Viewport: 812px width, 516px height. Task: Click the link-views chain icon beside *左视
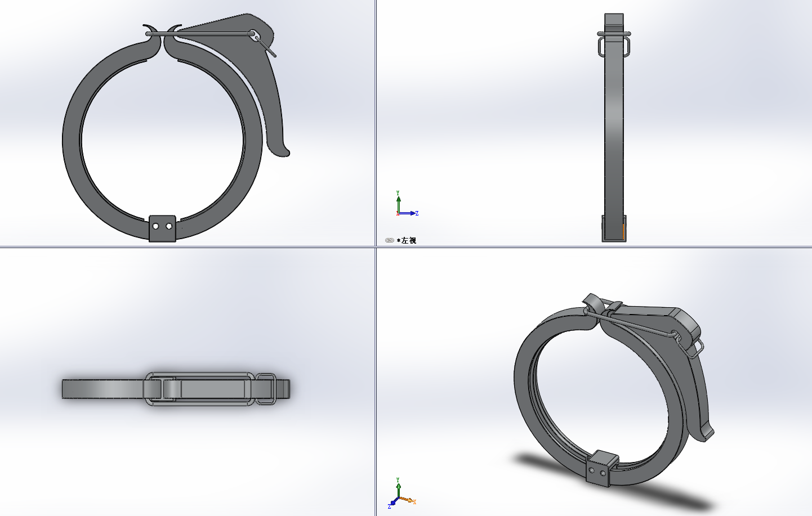pos(389,240)
